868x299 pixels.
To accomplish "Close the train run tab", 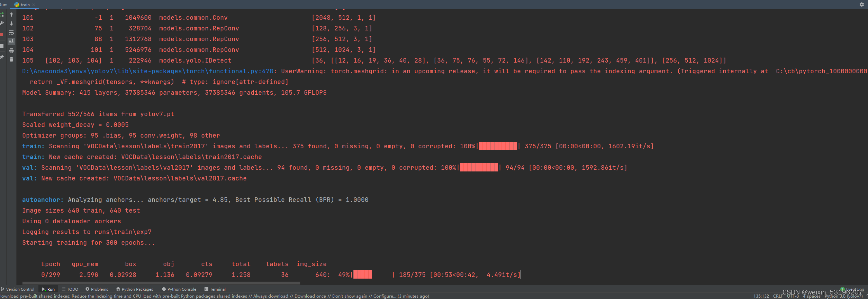I will pos(34,5).
